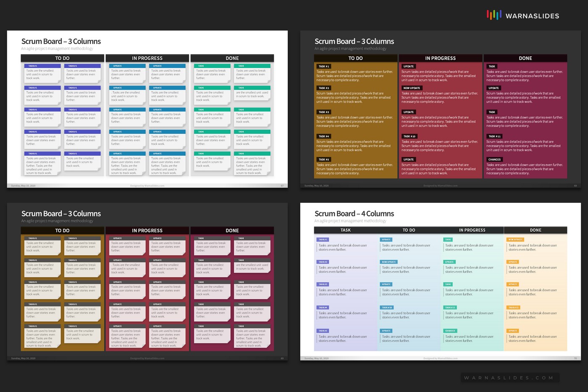This screenshot has height=392, width=588.
Task: Toggle the UPDATE status badge in the teal column
Action: click(449, 261)
